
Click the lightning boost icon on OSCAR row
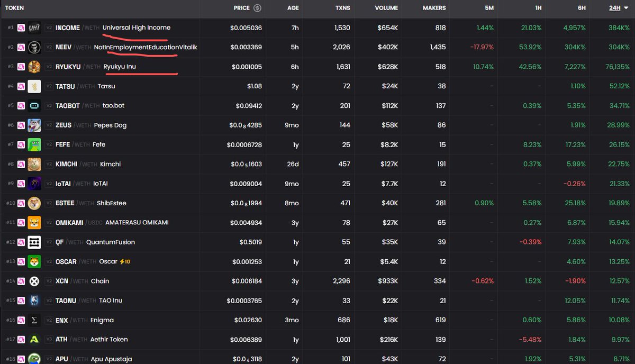point(122,262)
